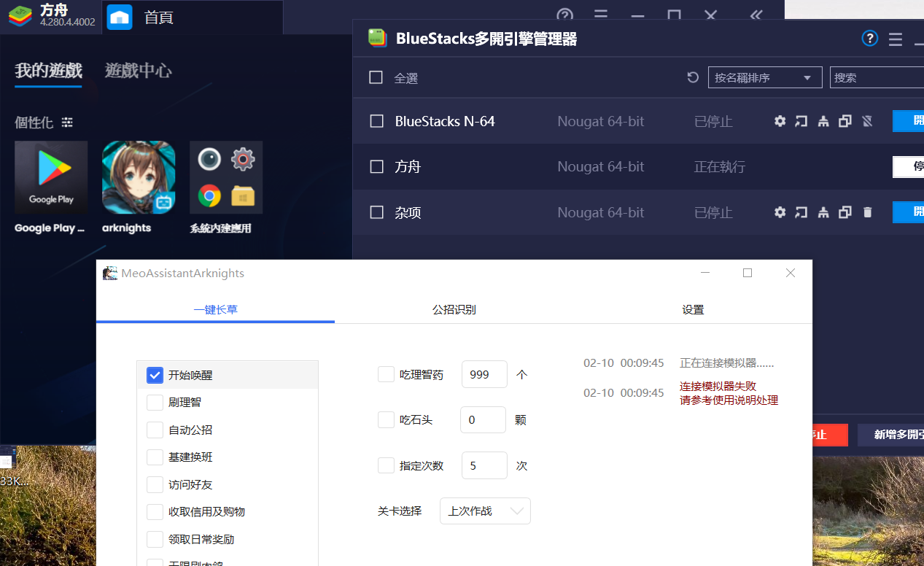
Task: Click the refresh icon in the manager toolbar
Action: [x=692, y=77]
